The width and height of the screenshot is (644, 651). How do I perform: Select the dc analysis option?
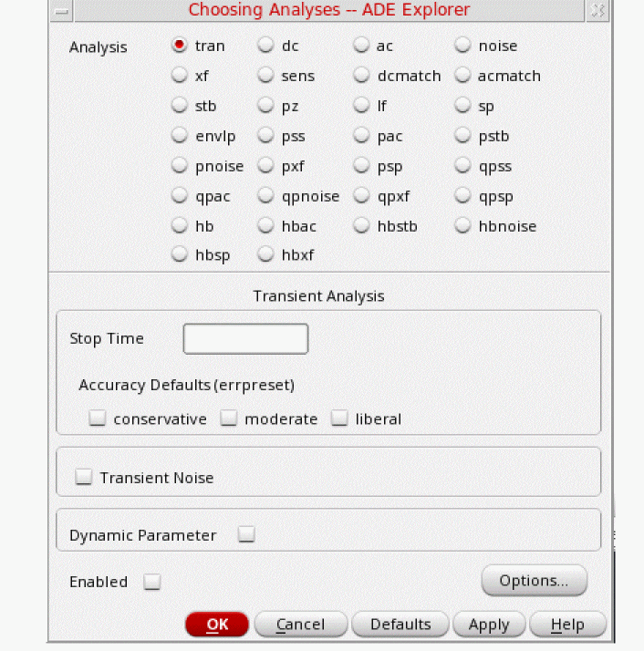point(265,46)
